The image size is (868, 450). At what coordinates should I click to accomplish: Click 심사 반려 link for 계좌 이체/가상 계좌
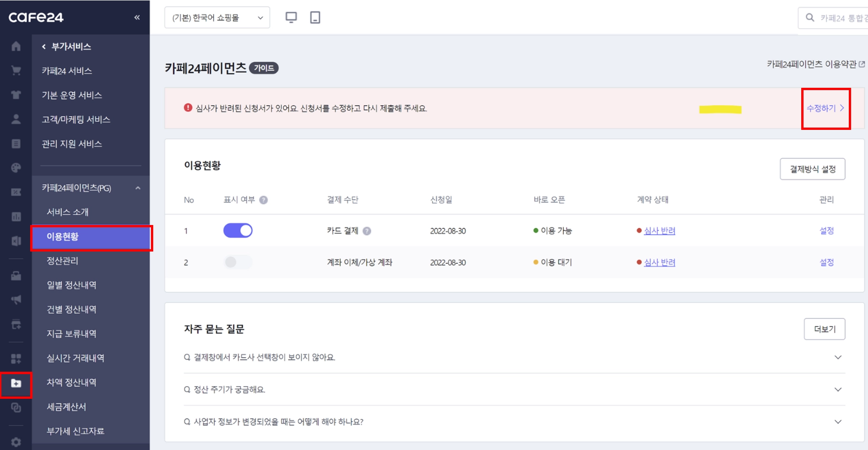tap(659, 262)
